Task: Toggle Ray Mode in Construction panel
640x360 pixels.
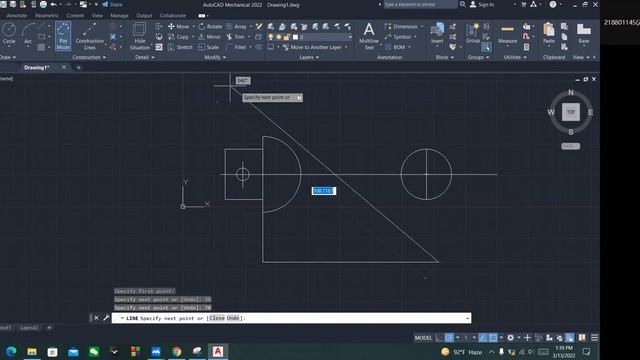Action: (x=63, y=36)
